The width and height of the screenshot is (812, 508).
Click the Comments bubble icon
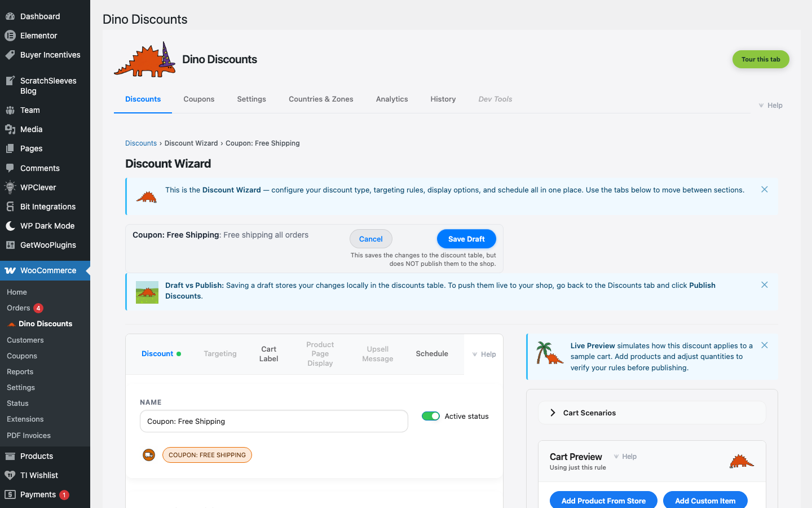click(10, 168)
